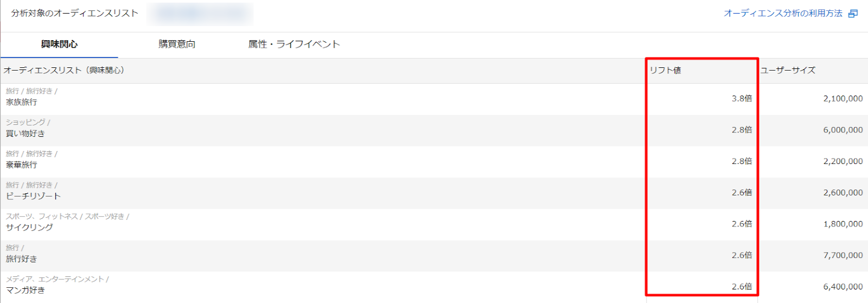Select the 買い物好き audience row
868x303 pixels.
(25, 134)
